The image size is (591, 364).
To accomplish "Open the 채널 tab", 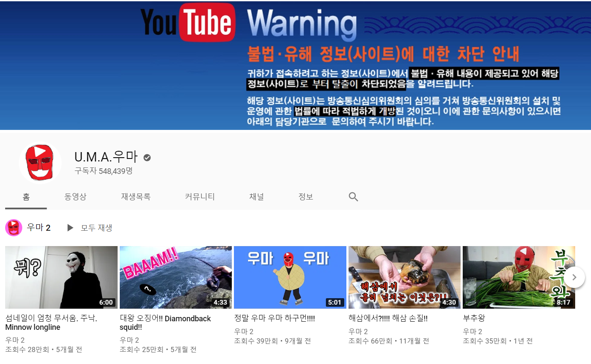I will (257, 197).
